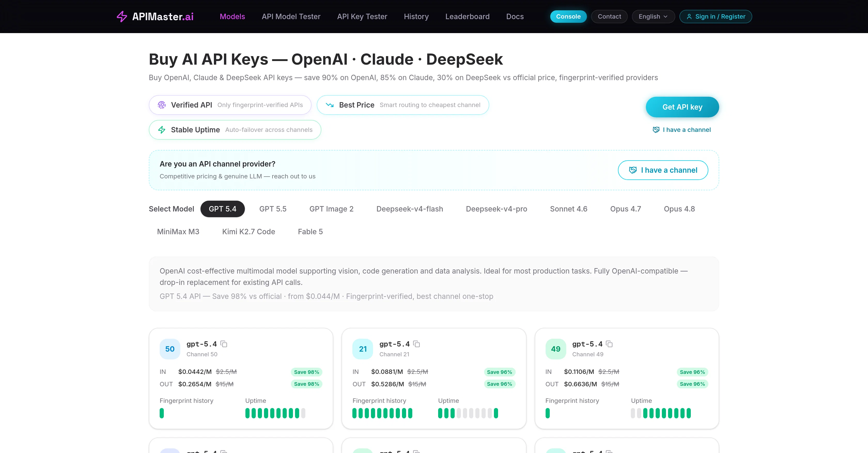Open the Models nav item
The image size is (868, 453).
point(232,17)
